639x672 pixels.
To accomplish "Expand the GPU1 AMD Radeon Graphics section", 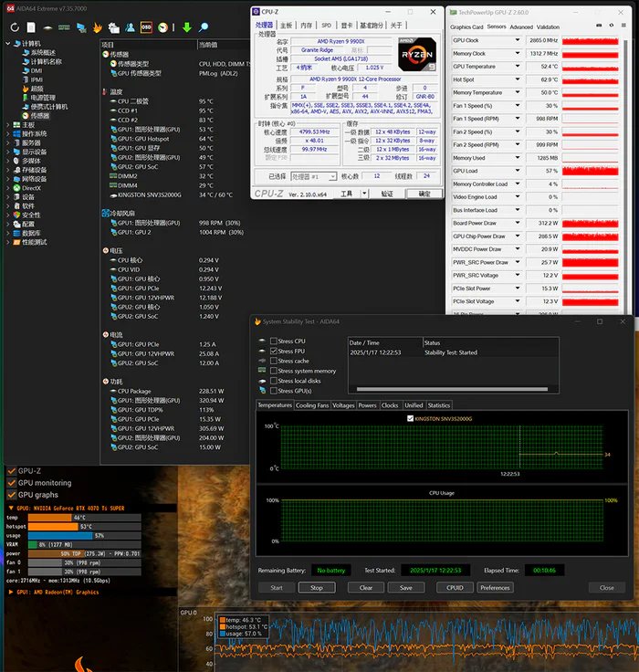I will (x=11, y=592).
